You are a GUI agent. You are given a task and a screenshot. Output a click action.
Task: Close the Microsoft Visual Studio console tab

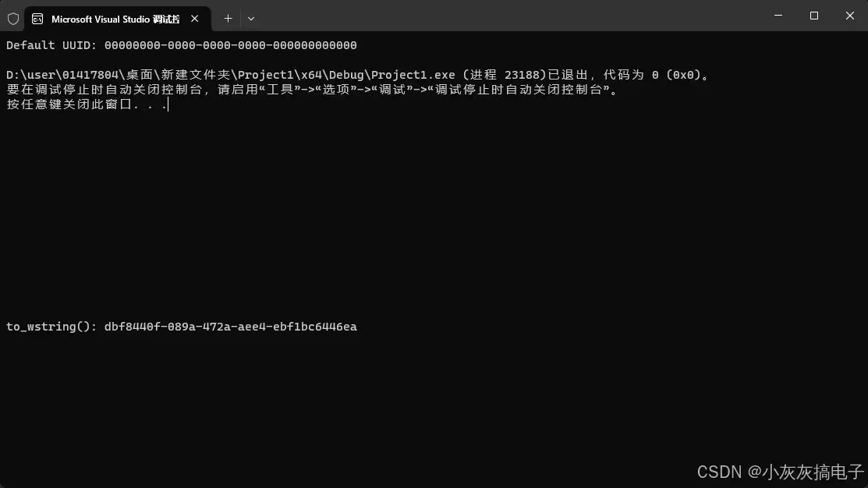coord(195,19)
